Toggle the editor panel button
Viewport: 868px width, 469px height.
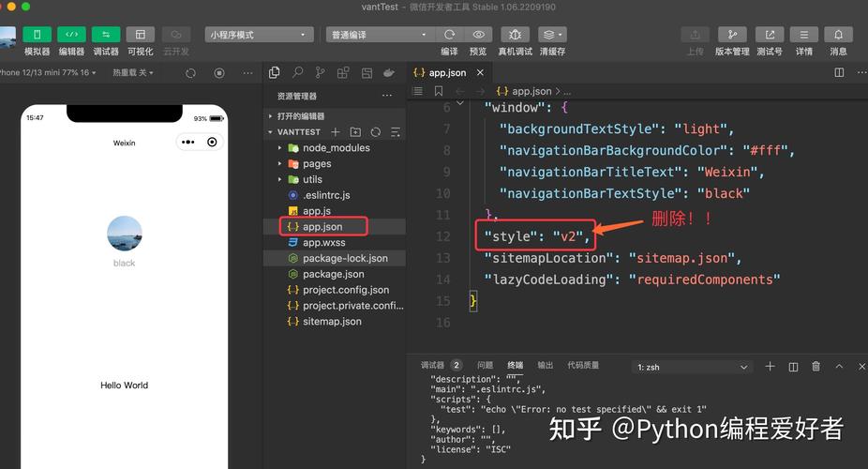click(71, 35)
